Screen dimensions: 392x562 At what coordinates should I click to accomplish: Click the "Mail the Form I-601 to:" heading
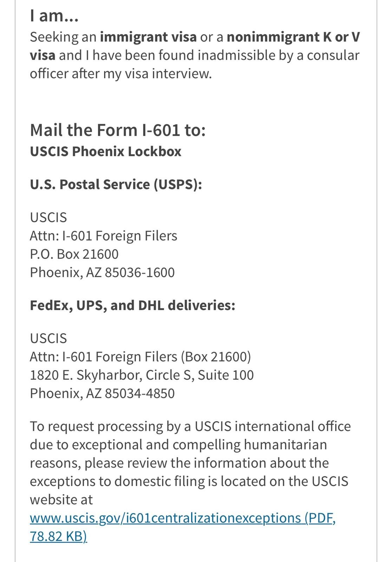coord(118,130)
